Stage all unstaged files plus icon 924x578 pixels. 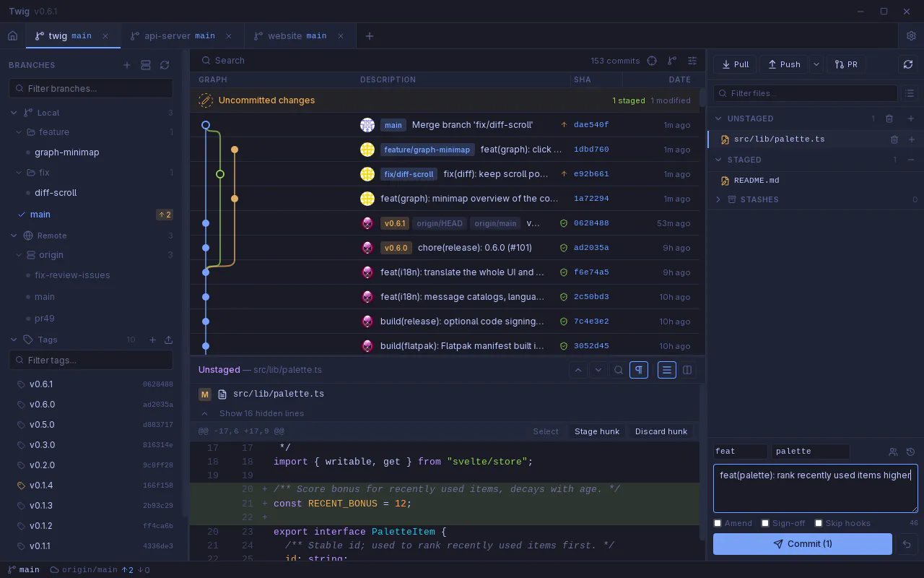(x=911, y=118)
